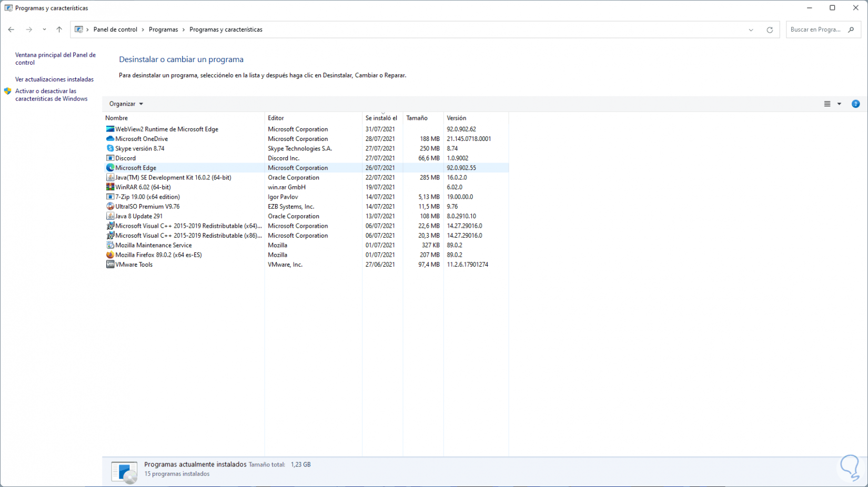
Task: Navigate to the Programas breadcrumb
Action: (x=164, y=29)
